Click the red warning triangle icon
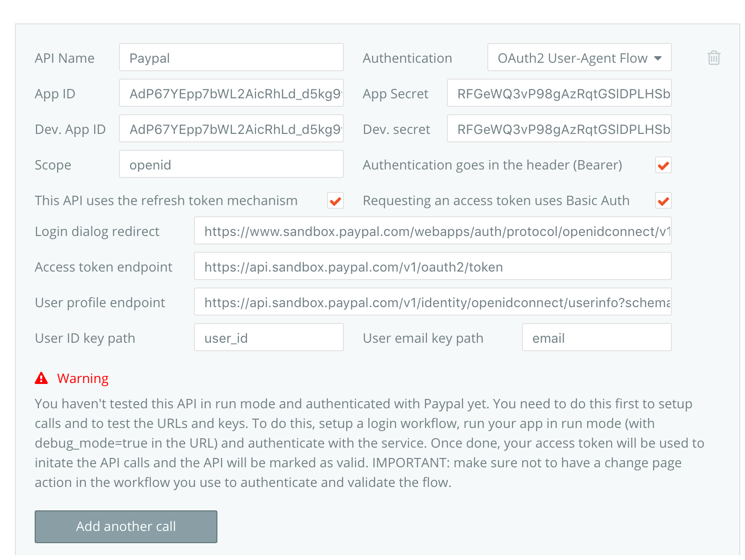The height and width of the screenshot is (560, 745). tap(41, 378)
